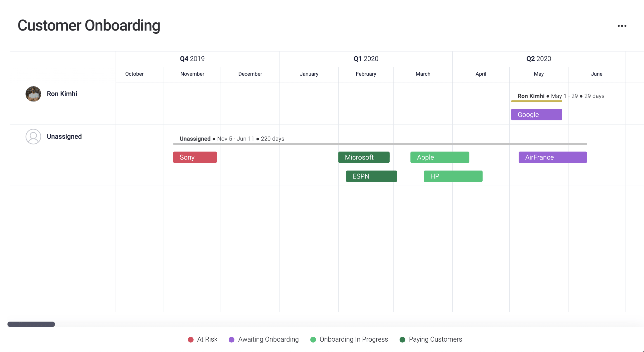
Task: Click the Unassigned person avatar icon
Action: [33, 136]
